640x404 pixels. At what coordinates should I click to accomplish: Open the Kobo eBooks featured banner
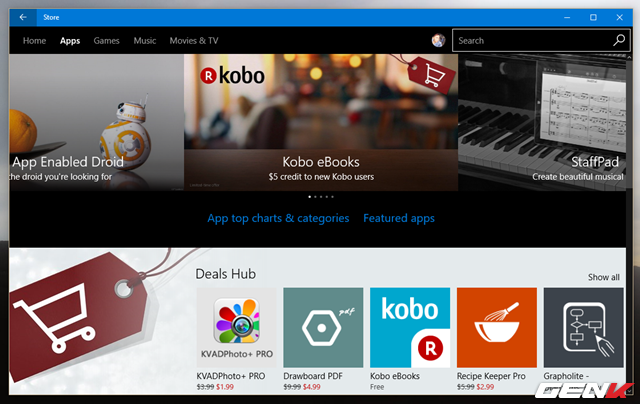click(321, 122)
